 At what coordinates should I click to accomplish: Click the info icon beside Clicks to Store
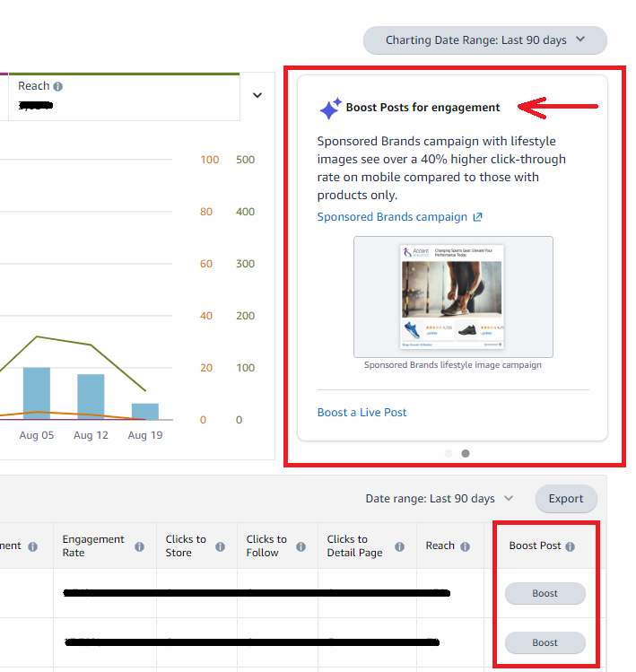pos(220,546)
